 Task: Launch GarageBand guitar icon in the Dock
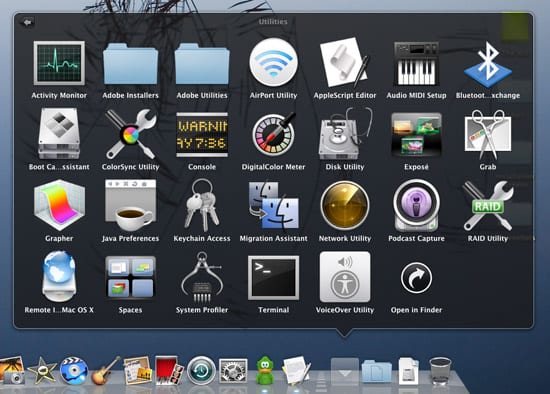(106, 370)
